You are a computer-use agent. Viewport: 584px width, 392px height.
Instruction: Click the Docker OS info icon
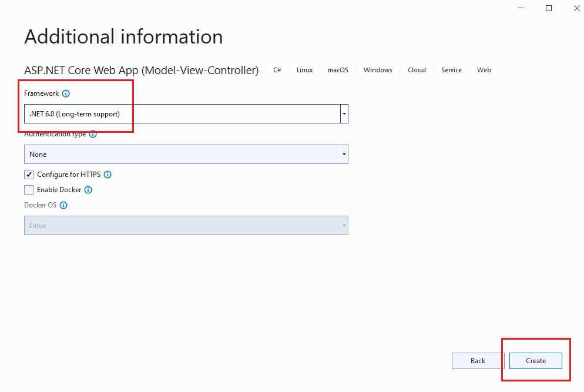pos(63,205)
